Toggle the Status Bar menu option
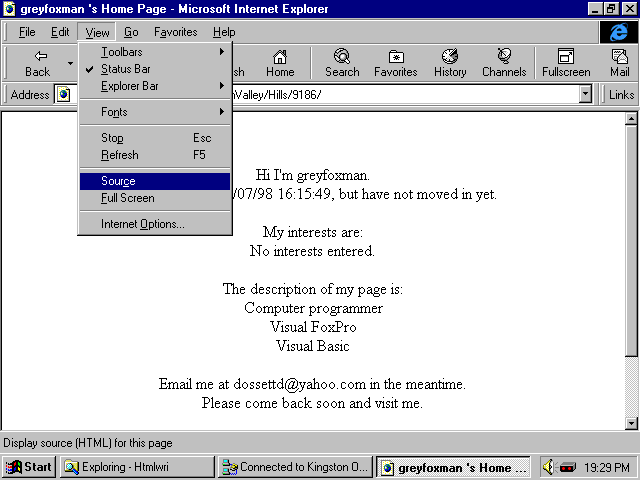Screen dimensions: 640x480 (x=155, y=69)
